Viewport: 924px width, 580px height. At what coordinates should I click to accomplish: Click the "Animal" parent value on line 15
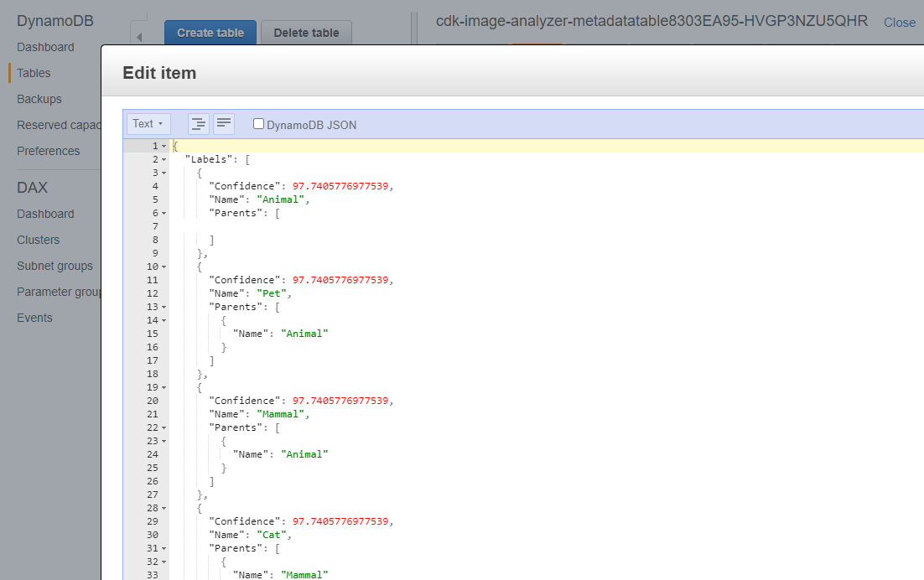click(304, 334)
